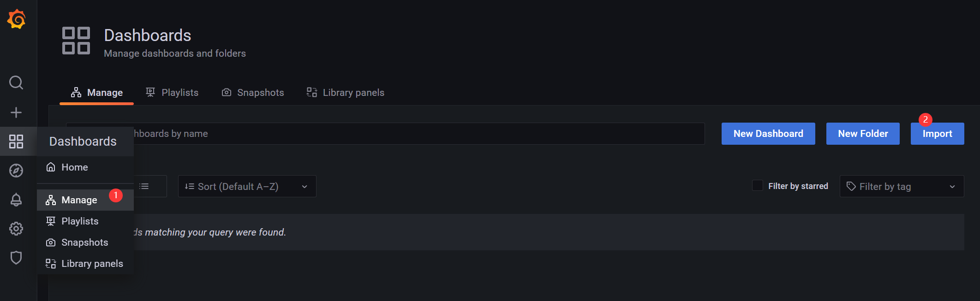
Task: Open the Explore compass icon
Action: click(16, 171)
